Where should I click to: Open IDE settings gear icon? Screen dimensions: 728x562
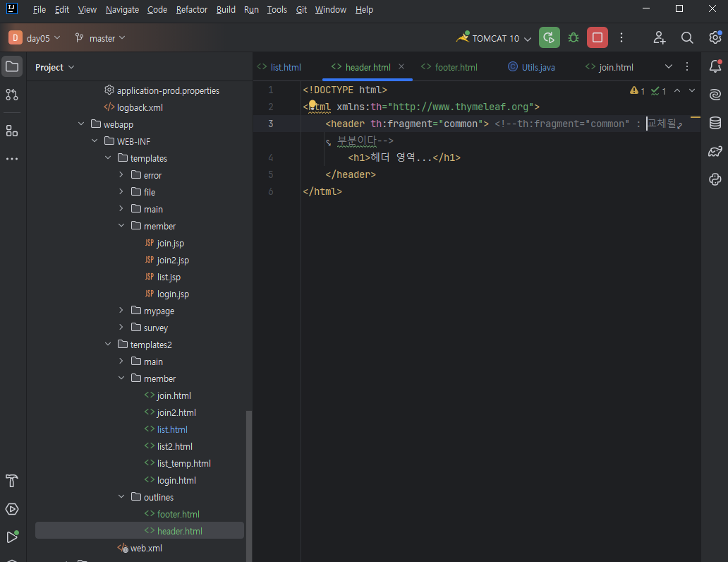point(715,37)
